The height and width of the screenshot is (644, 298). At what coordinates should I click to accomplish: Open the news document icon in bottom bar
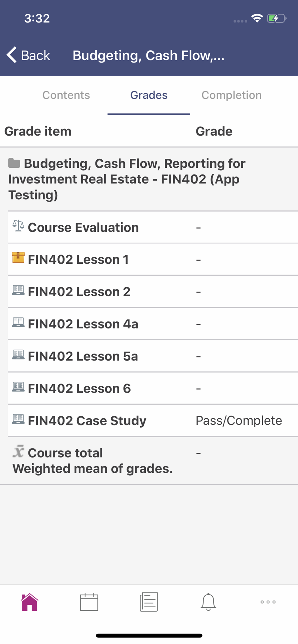click(149, 602)
